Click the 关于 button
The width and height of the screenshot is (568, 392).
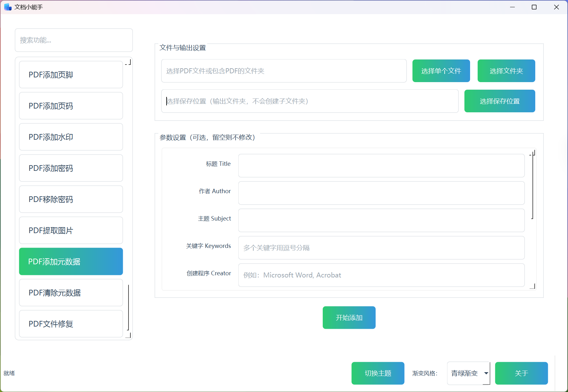(521, 373)
